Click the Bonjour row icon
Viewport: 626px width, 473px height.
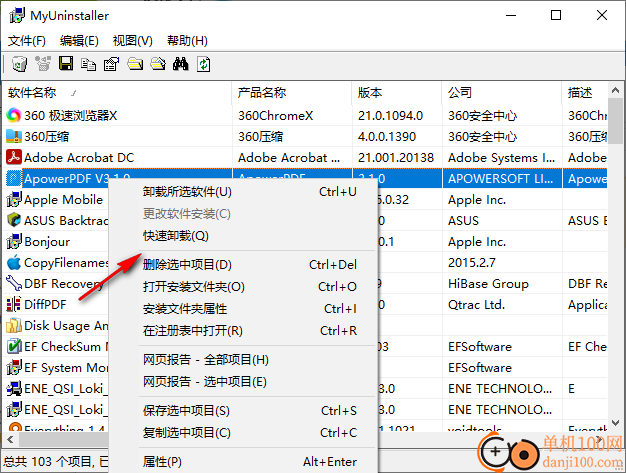coord(14,241)
